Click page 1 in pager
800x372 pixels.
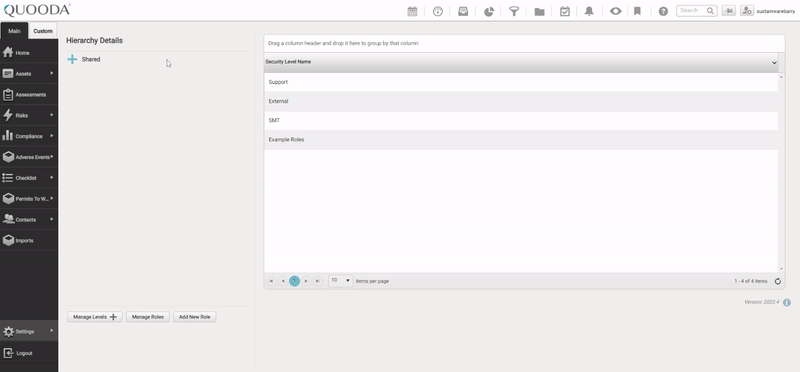point(294,281)
